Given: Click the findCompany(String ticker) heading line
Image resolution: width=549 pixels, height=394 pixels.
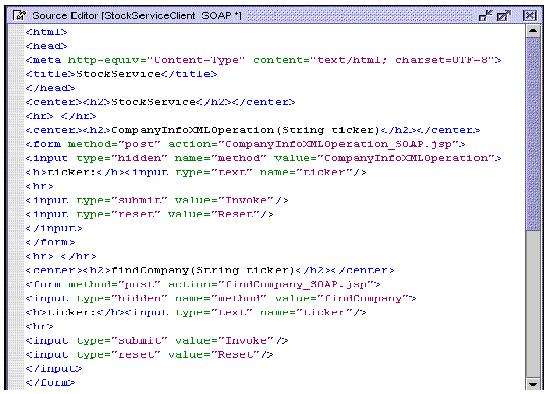Looking at the screenshot, I should 210,270.
